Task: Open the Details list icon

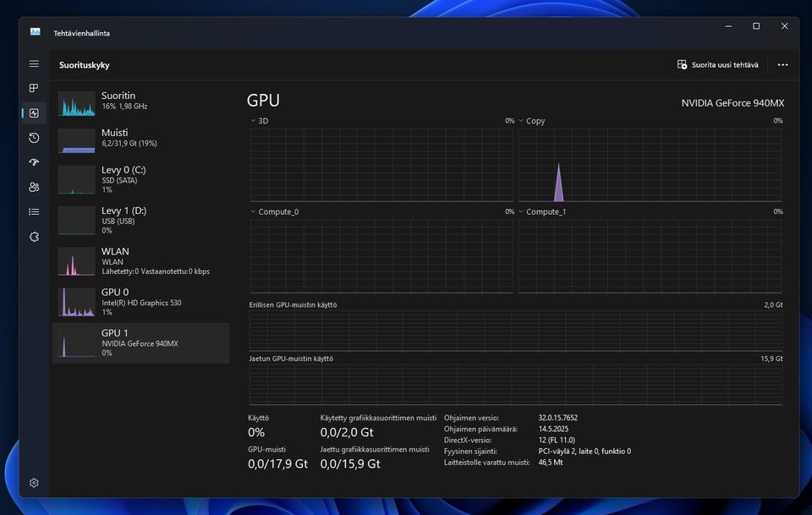Action: [x=34, y=211]
